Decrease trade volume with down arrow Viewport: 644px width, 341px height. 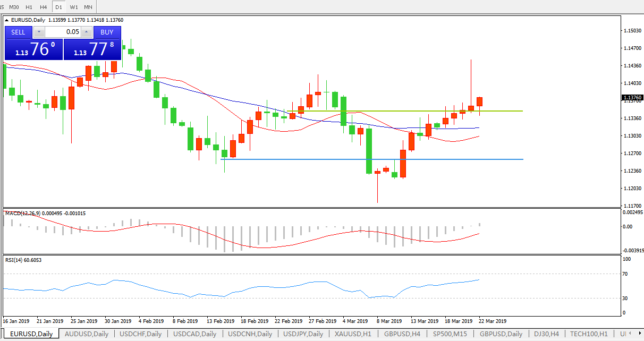coord(39,32)
